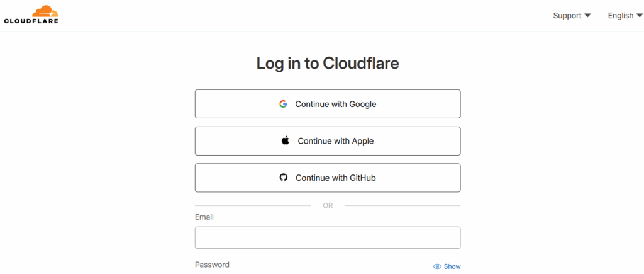Click the divider line left of OR
Image resolution: width=644 pixels, height=274 pixels.
tap(253, 205)
